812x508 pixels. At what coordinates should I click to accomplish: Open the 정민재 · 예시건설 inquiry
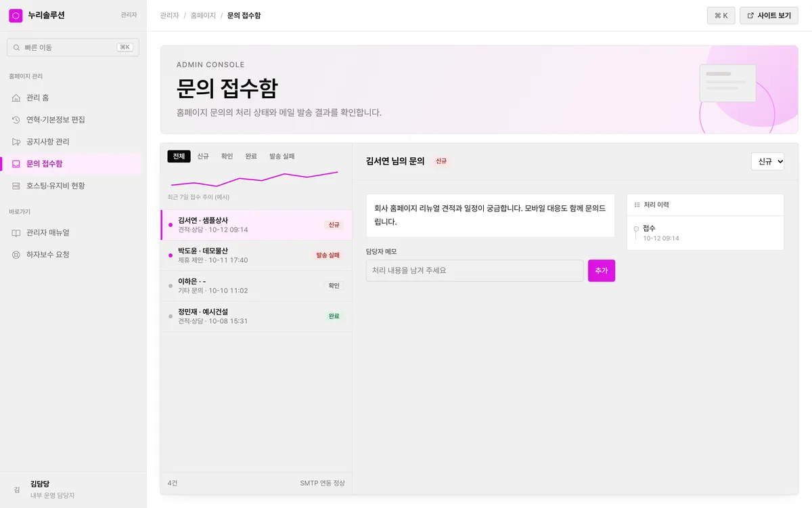coord(256,316)
